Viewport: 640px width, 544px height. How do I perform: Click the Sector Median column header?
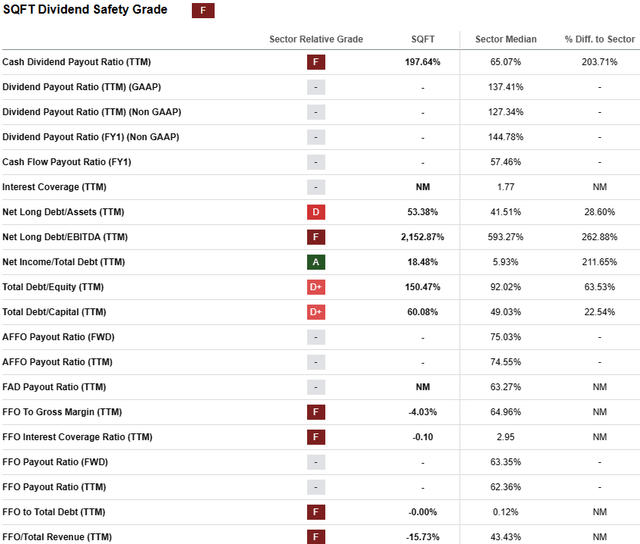coord(506,39)
